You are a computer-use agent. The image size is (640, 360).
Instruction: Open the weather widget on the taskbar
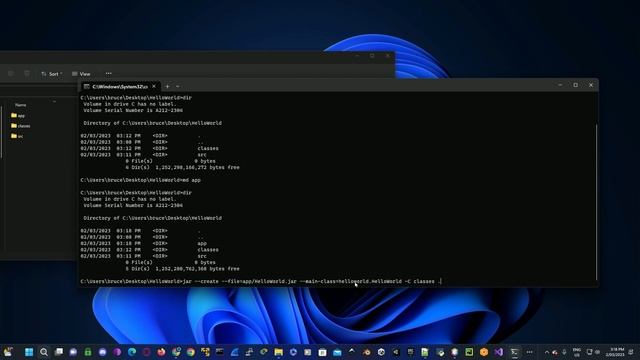tap(8, 351)
